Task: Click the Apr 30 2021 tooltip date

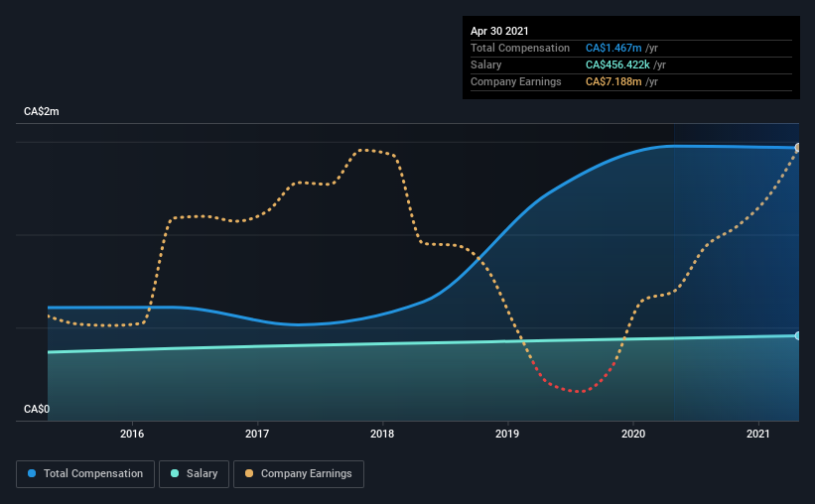Action: point(499,31)
